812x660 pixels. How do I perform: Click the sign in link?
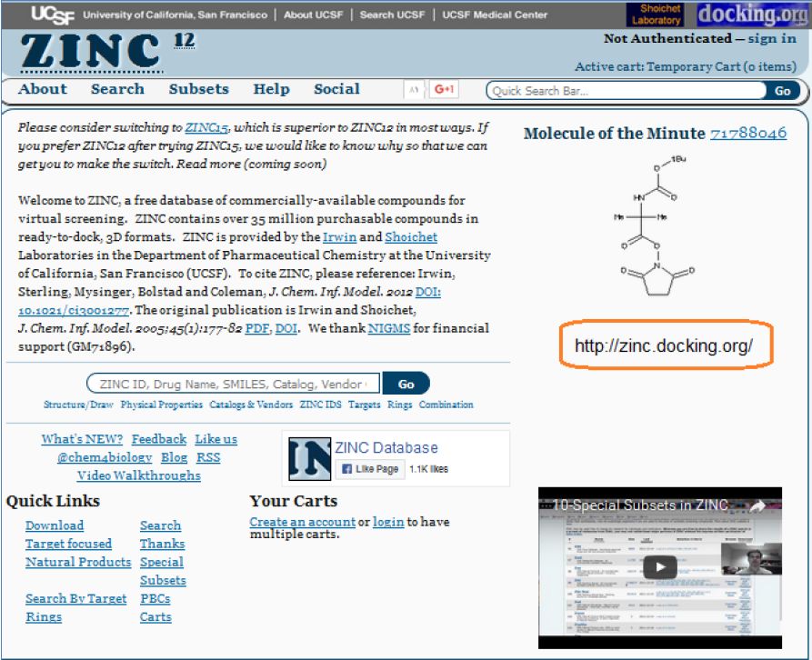point(772,38)
